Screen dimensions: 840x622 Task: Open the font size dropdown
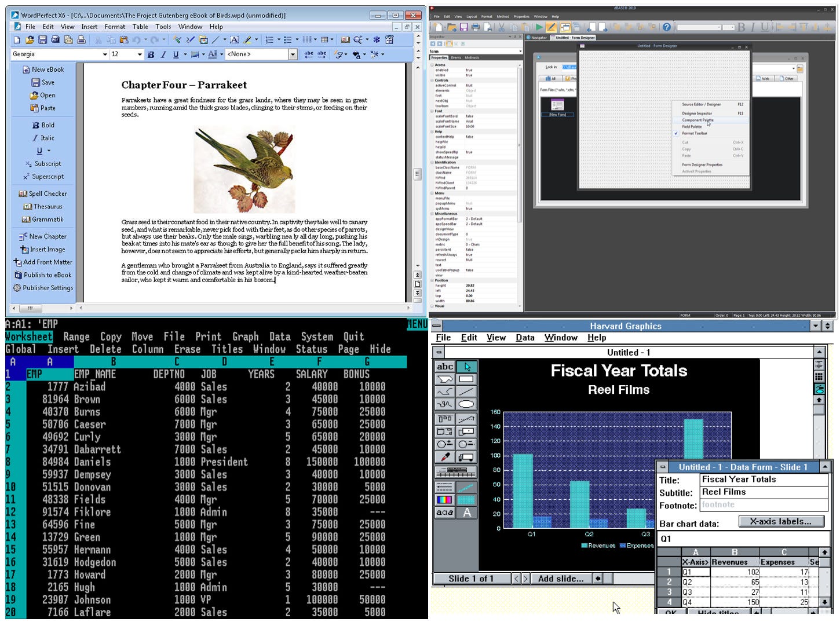(138, 54)
